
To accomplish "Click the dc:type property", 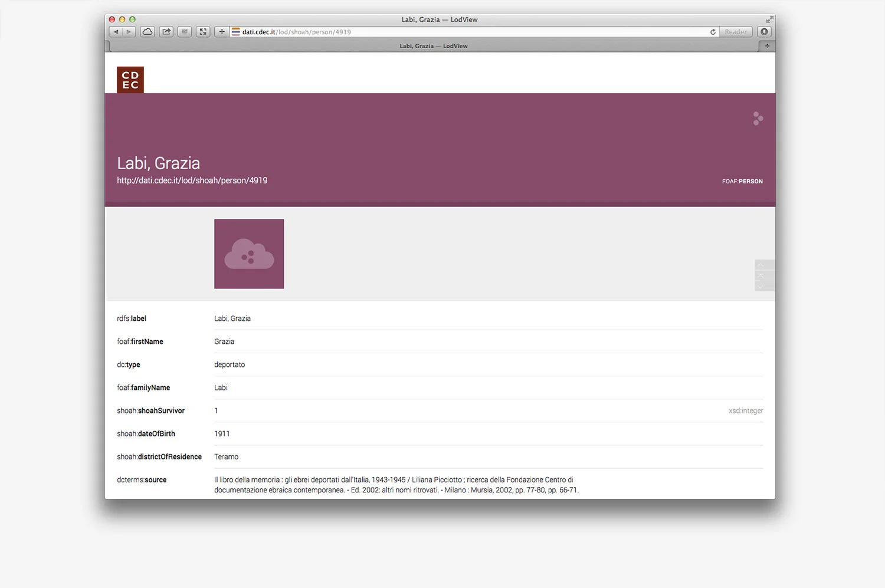I will 129,364.
